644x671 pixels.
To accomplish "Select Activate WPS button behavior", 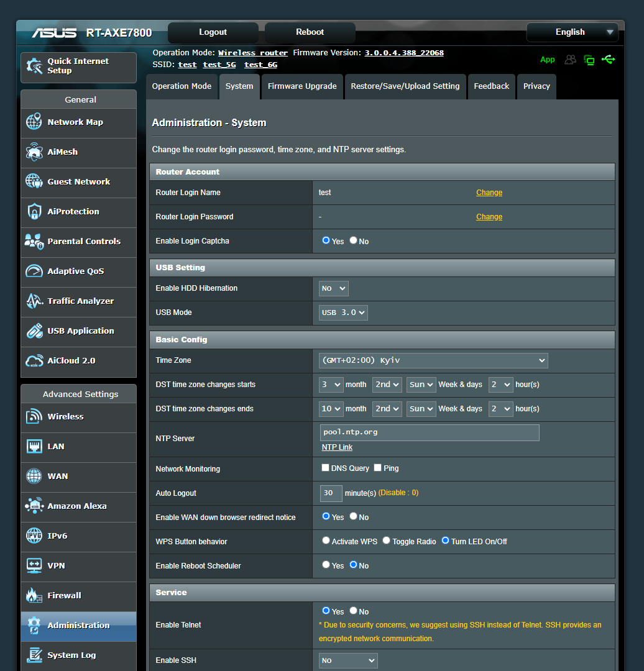I will (x=326, y=541).
